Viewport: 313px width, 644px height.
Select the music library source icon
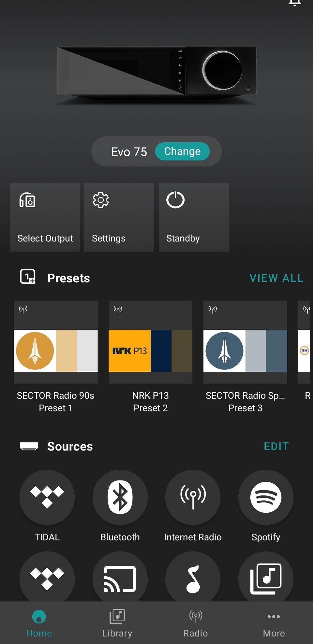pyautogui.click(x=266, y=577)
